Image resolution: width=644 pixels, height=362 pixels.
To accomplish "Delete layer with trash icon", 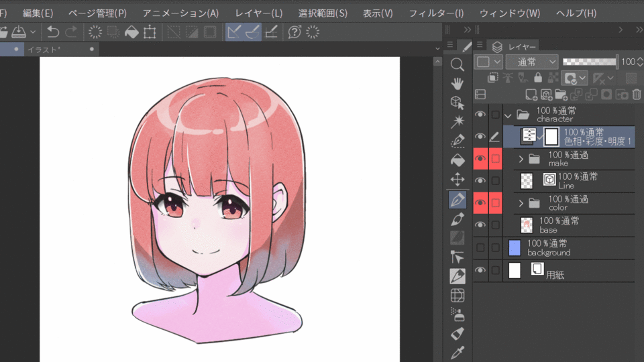I will pyautogui.click(x=637, y=95).
